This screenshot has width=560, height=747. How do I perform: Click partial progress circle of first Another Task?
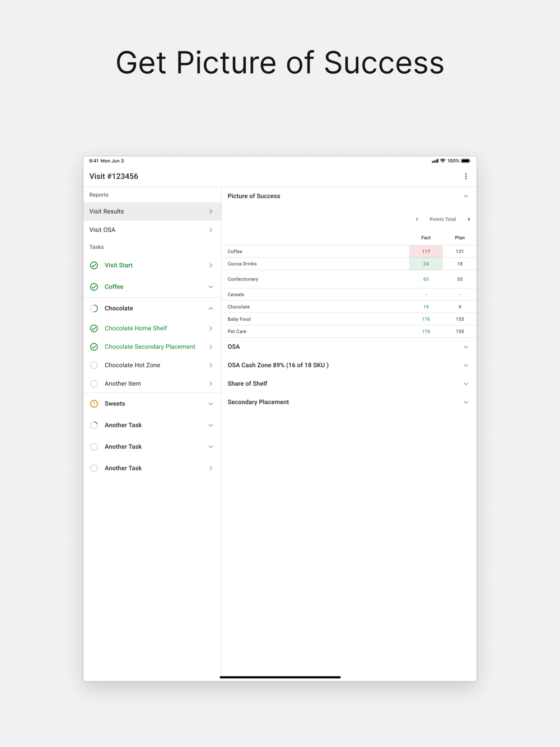(94, 425)
